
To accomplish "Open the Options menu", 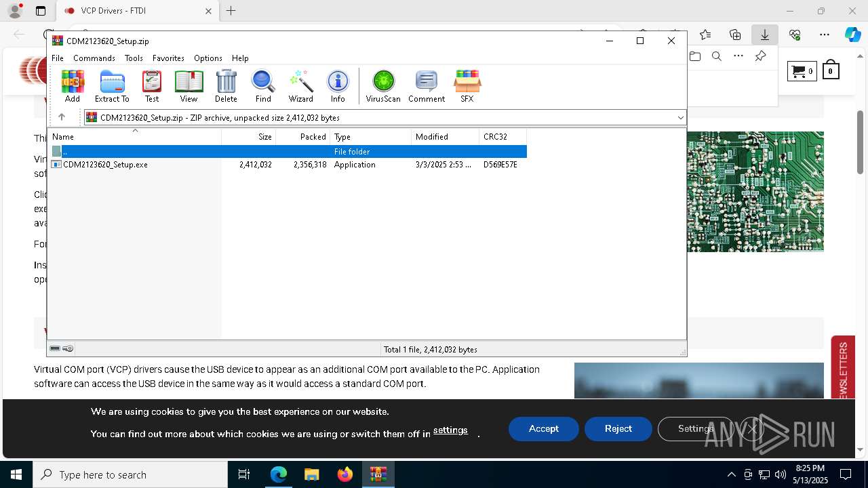I will [208, 58].
